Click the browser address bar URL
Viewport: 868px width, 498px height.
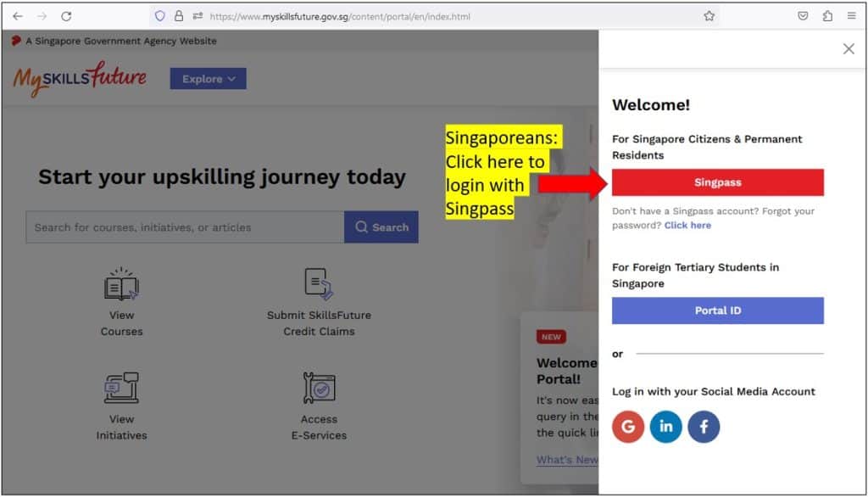(x=340, y=17)
